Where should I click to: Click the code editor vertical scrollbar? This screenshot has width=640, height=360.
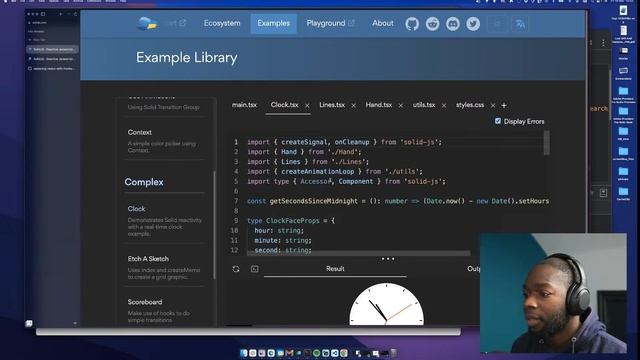pos(547,142)
